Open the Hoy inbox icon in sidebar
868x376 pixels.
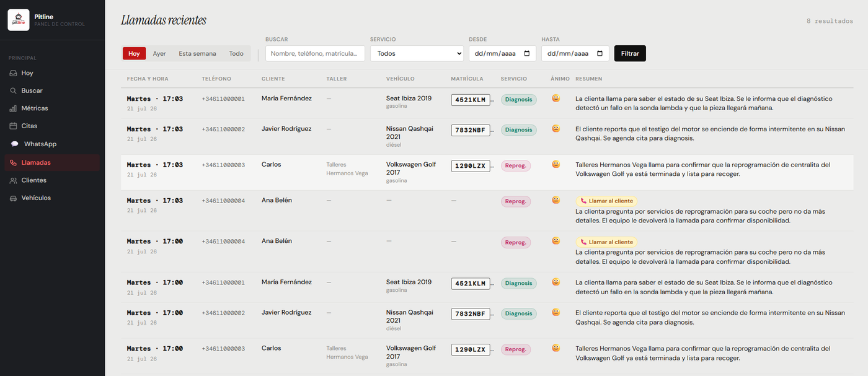click(14, 73)
